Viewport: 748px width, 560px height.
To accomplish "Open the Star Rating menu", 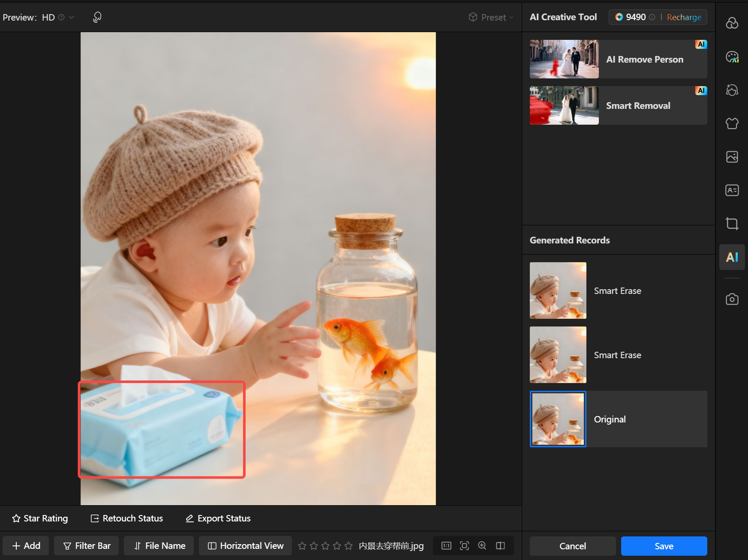I will [40, 518].
